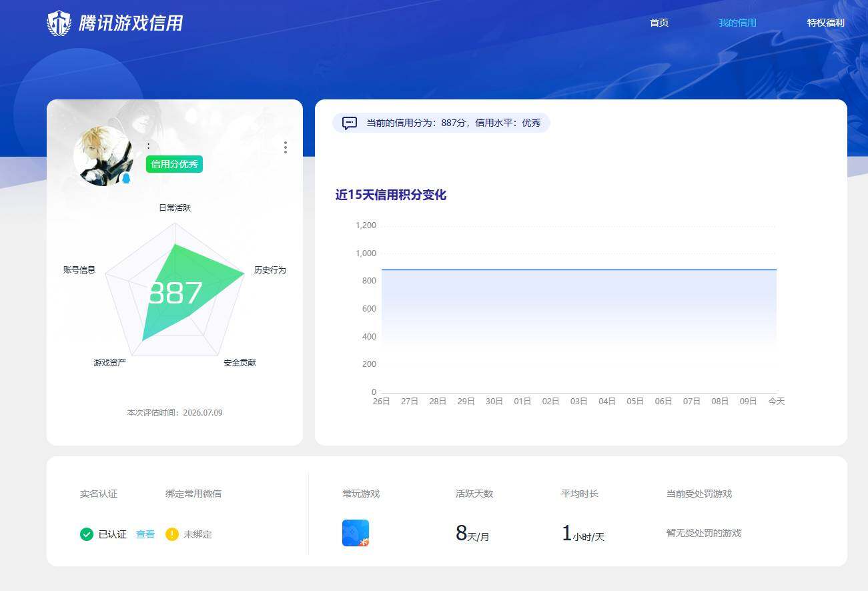Click the 当前受处罚游戏 heading

[699, 494]
